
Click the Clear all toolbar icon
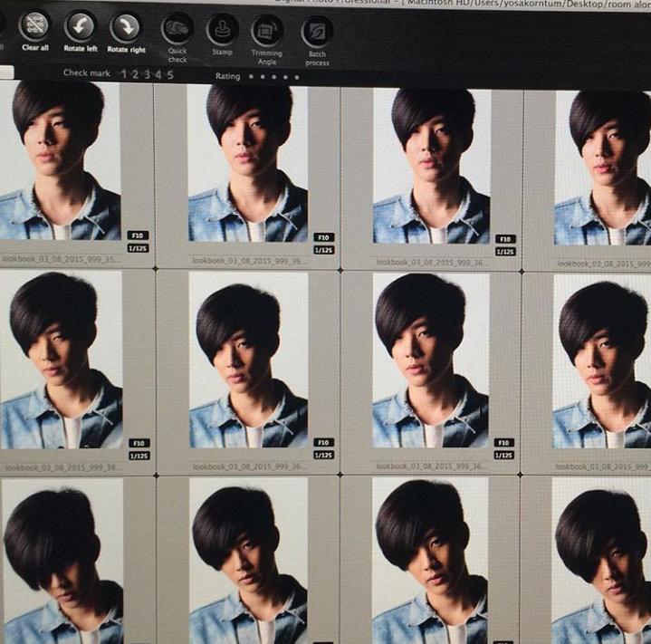34,25
